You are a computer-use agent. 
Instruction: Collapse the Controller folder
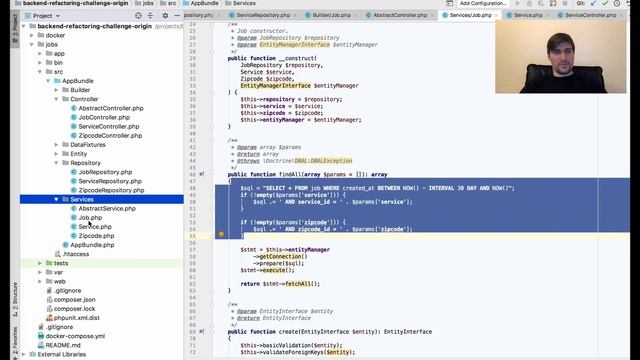(x=56, y=99)
